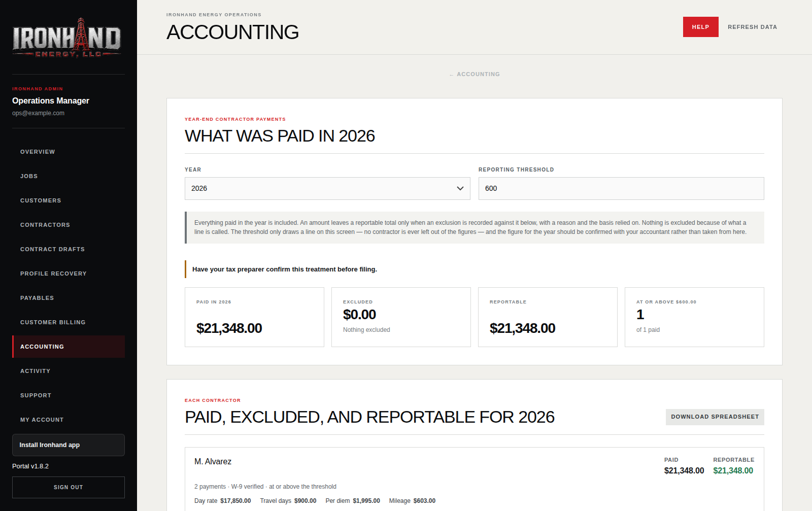Click Install Ironhand app button
The image size is (812, 511).
coord(69,445)
